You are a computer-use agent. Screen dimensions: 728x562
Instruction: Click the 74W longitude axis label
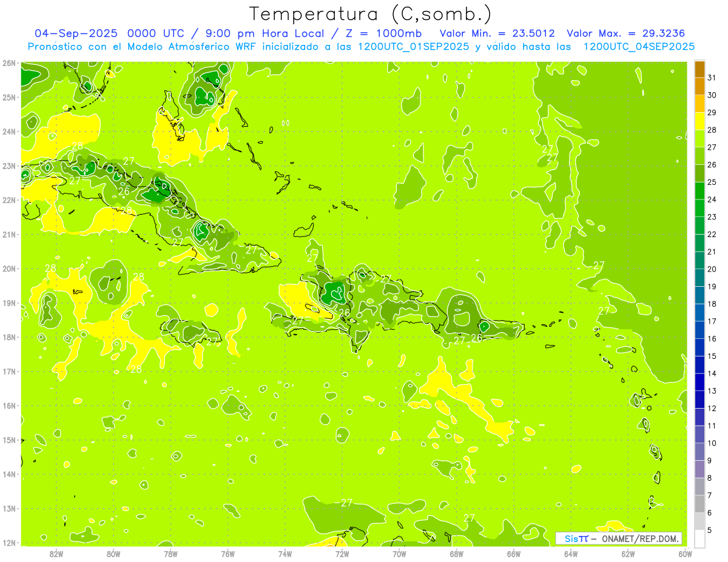coord(285,554)
